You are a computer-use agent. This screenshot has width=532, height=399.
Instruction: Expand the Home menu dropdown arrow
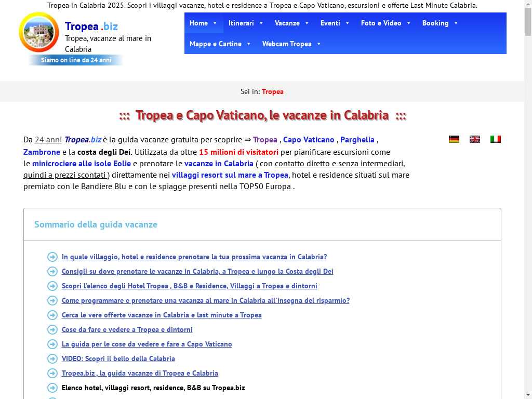pos(215,23)
